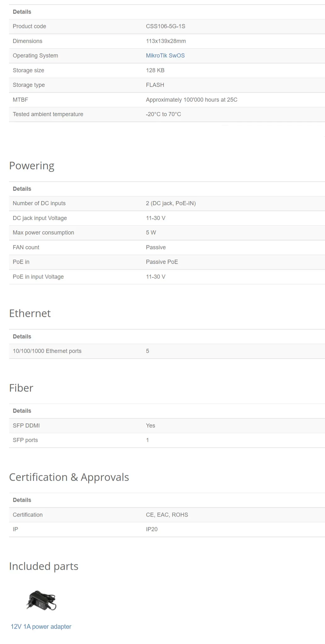Select the Certification CE, EAC, ROHS value
The image size is (325, 644).
click(167, 515)
